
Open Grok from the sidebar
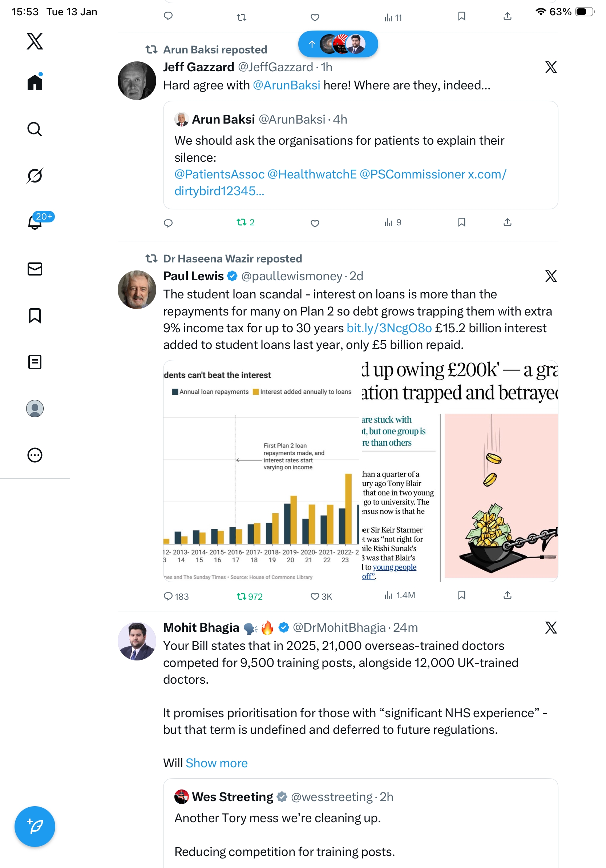35,176
